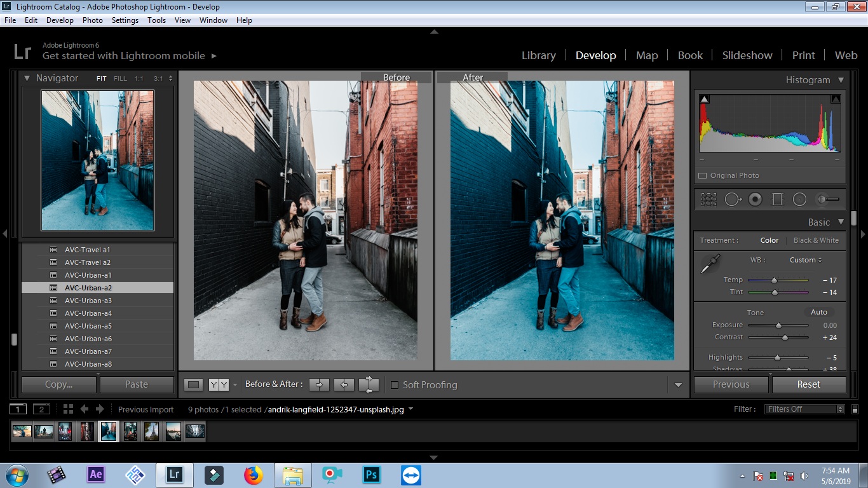Open the File menu

pyautogui.click(x=10, y=20)
